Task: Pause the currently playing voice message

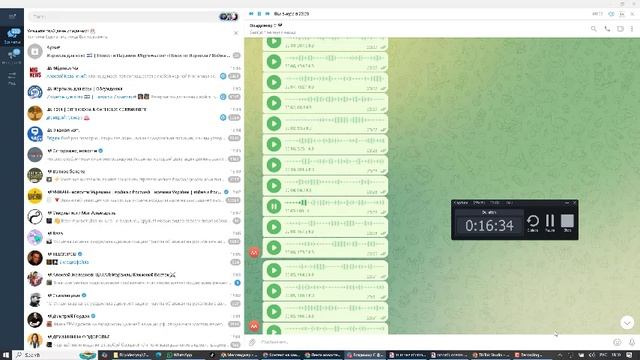Action: (x=274, y=206)
